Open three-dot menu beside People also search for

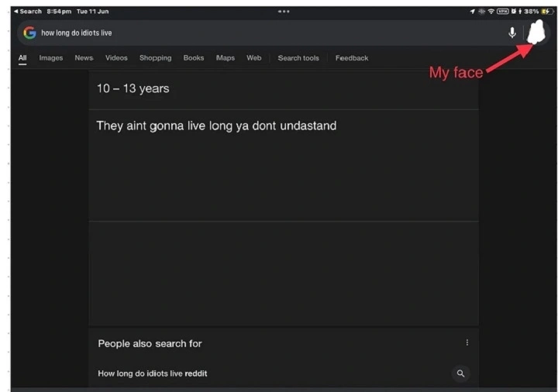click(x=467, y=342)
